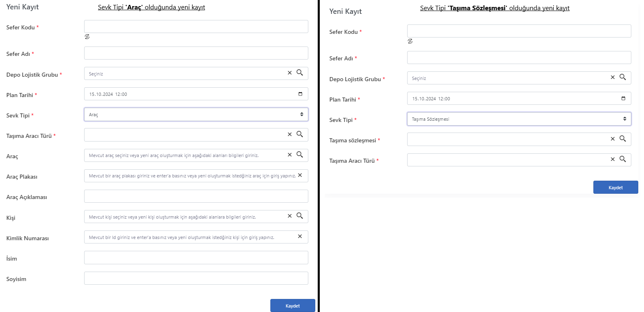Image resolution: width=644 pixels, height=312 pixels.
Task: Open Depo Lojistik Grubu combo box in left form
Action: [x=196, y=73]
